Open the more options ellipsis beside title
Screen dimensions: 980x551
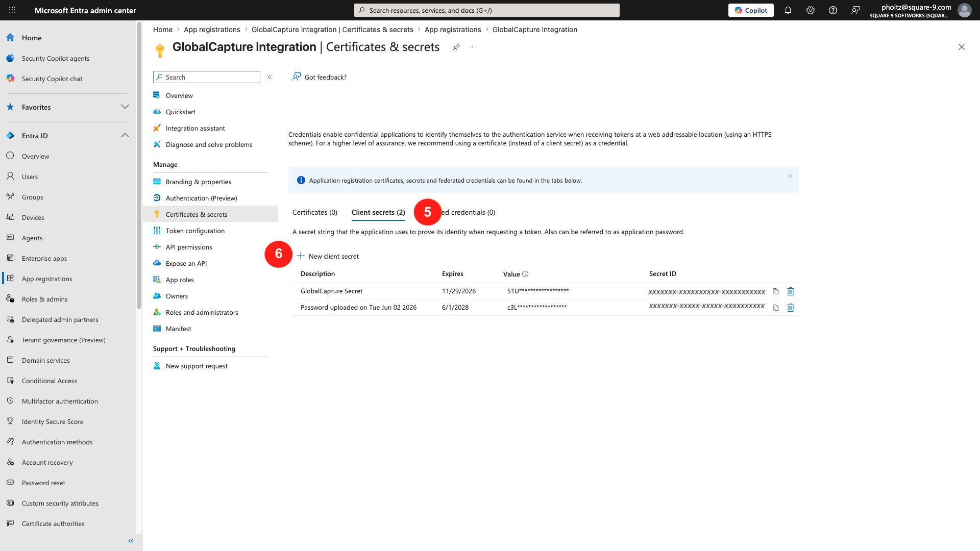pyautogui.click(x=473, y=47)
